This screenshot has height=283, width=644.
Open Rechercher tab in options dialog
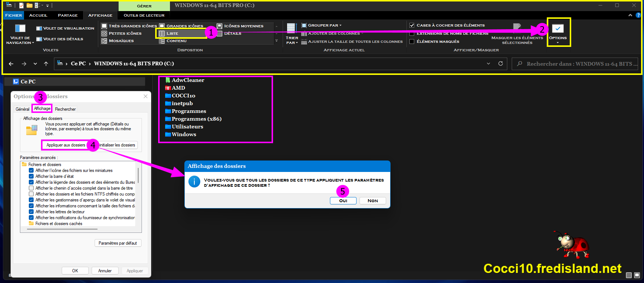tap(65, 109)
